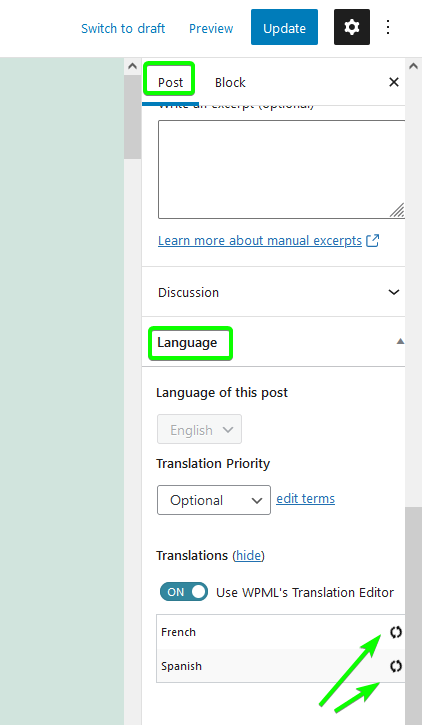
Task: Click the edit terms link
Action: point(306,498)
